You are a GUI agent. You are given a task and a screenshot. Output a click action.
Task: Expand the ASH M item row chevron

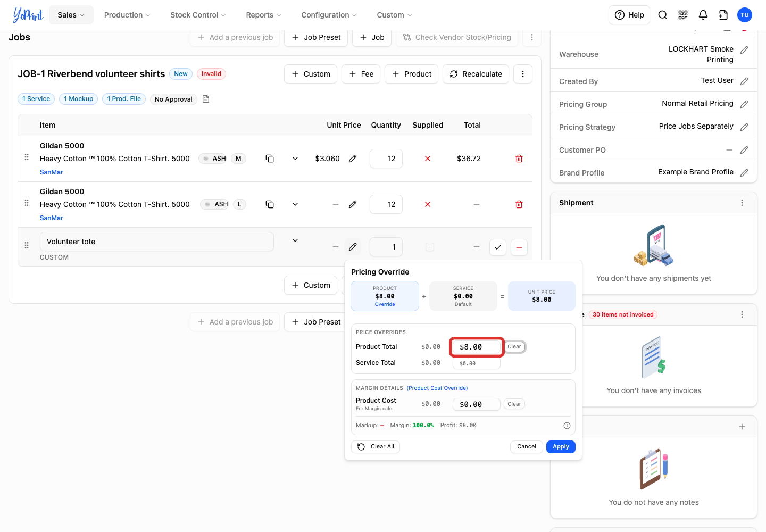(295, 159)
